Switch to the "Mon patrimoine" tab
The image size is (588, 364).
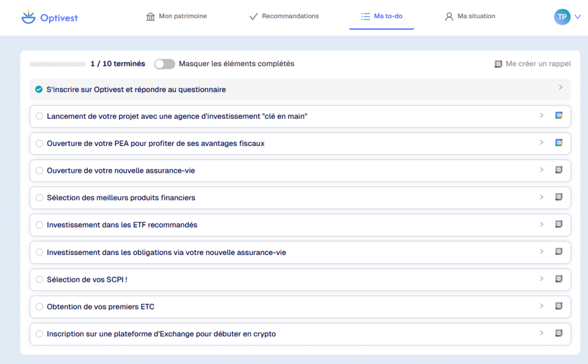[x=176, y=16]
